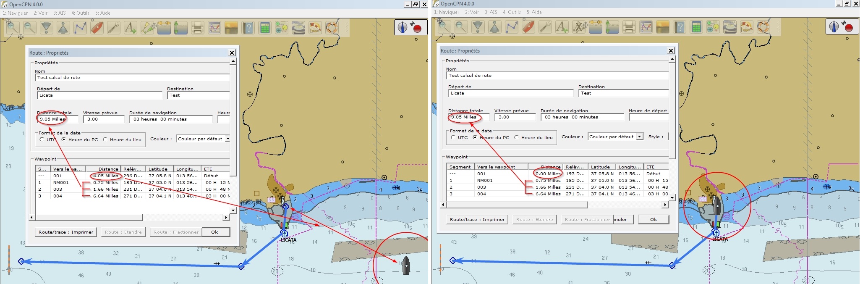Select the route creation tool in left window
This screenshot has width=868, height=284.
[80, 28]
